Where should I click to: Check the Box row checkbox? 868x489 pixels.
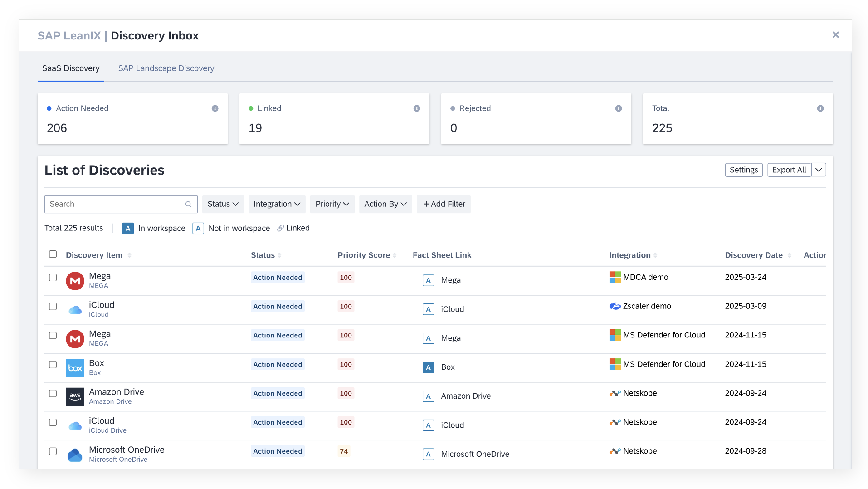[53, 365]
